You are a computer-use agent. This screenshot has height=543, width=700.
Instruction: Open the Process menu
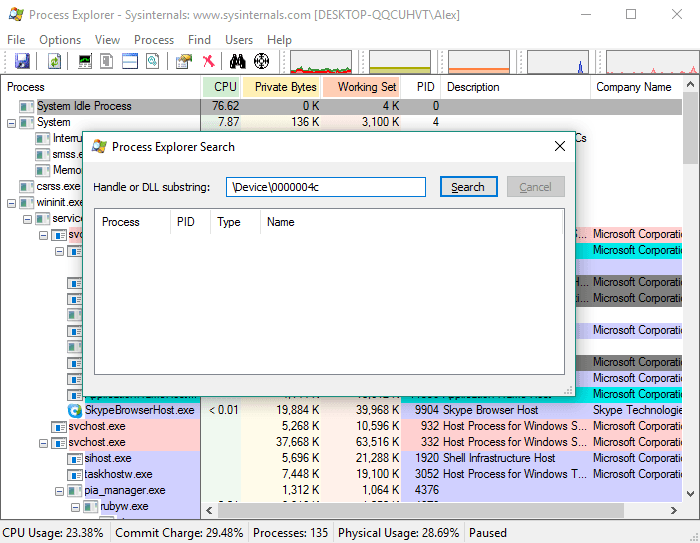point(154,40)
